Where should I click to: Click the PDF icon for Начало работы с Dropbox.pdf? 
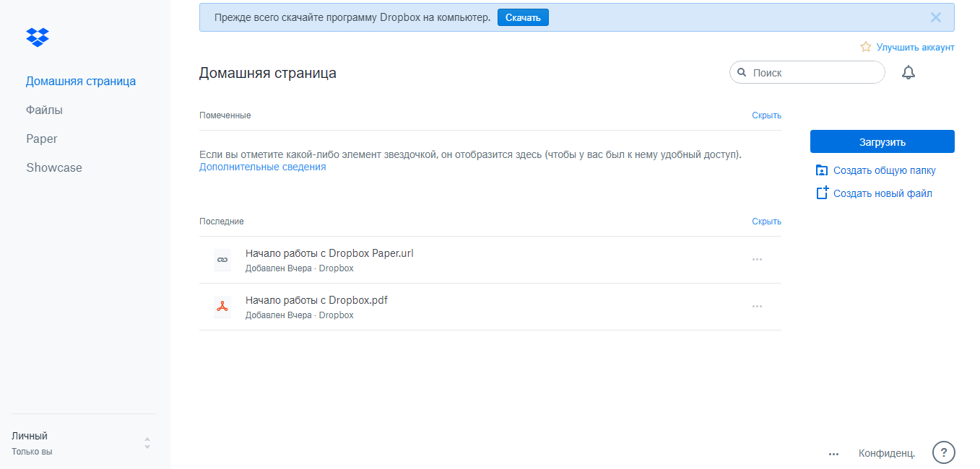222,307
